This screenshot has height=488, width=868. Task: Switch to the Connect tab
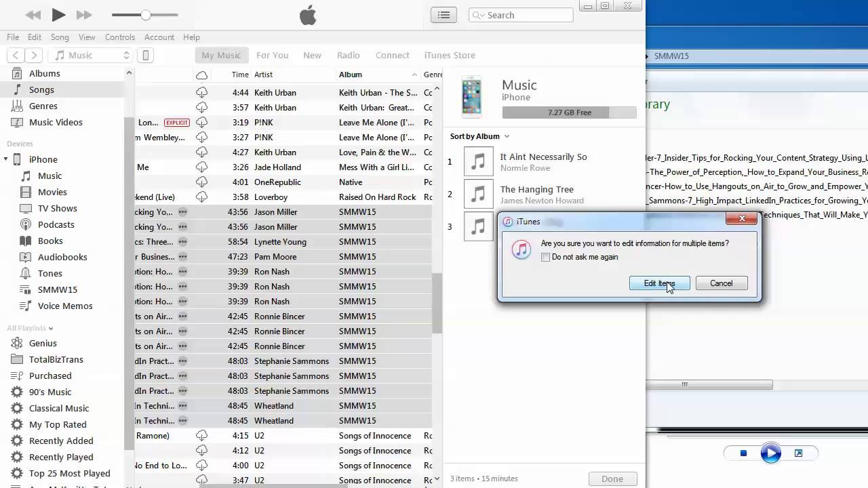(x=393, y=56)
